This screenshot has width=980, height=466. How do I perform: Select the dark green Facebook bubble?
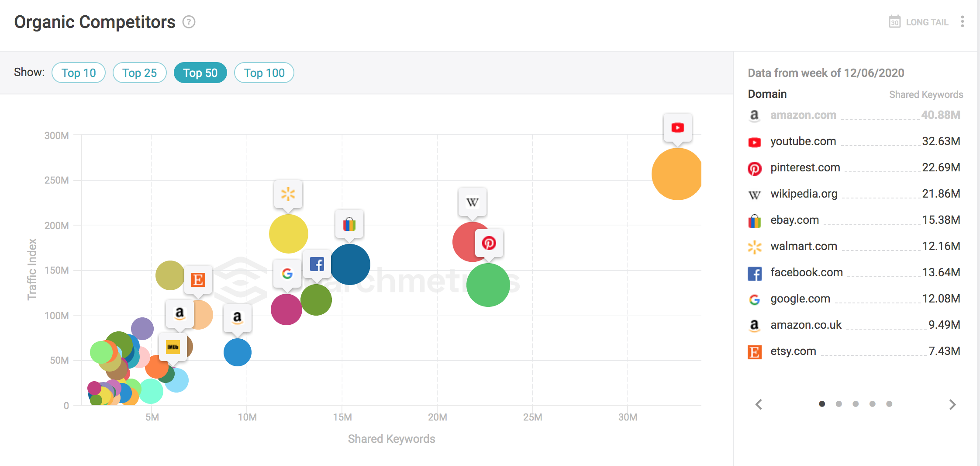[316, 300]
